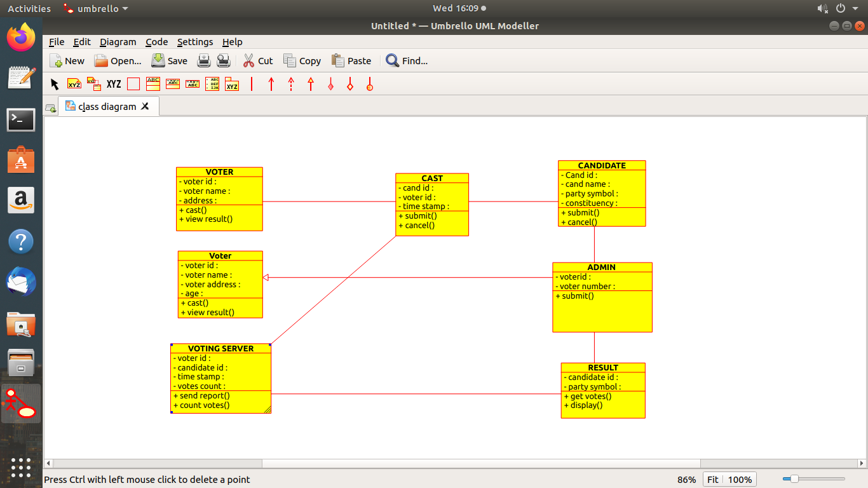The image size is (868, 488).
Task: Select the Text tool labeled XYZ
Action: [113, 83]
